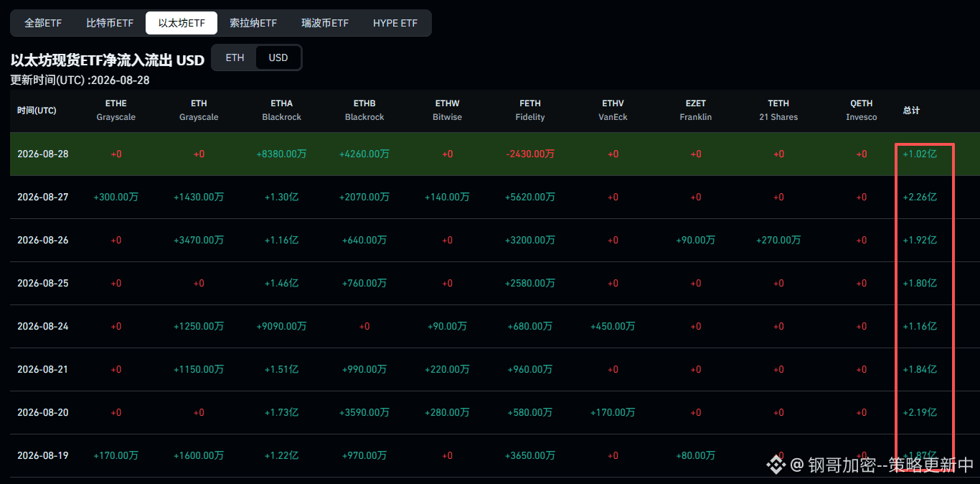Select the 以太坊ETF tab
This screenshot has height=484, width=980.
(x=182, y=23)
